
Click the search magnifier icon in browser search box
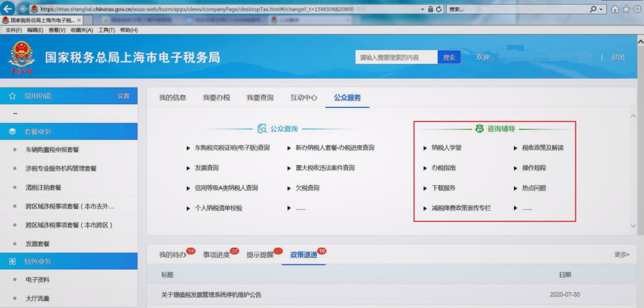[593, 9]
